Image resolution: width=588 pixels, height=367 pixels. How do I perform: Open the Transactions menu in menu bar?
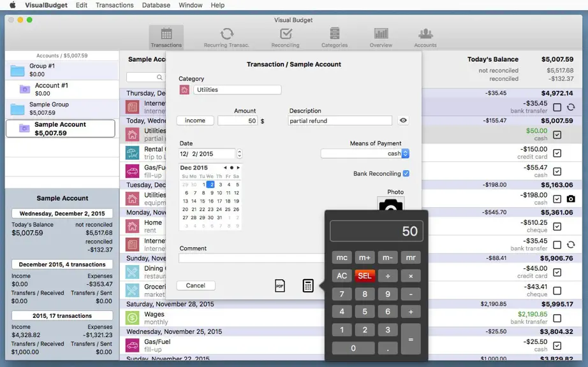tap(114, 5)
